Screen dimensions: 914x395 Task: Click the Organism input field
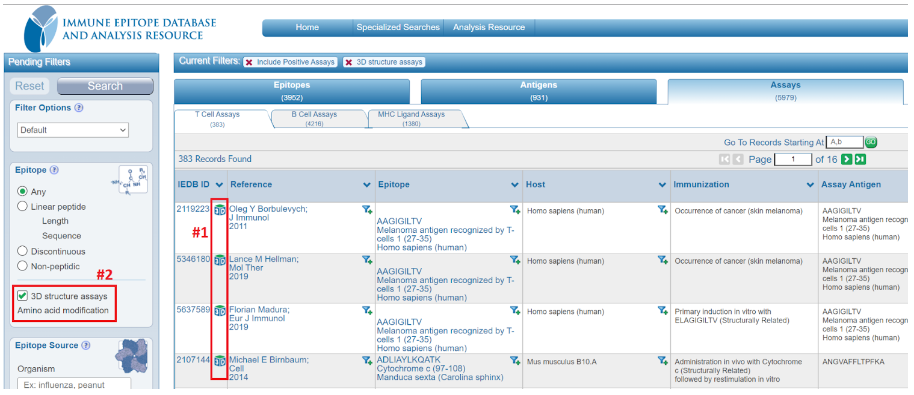pyautogui.click(x=74, y=384)
